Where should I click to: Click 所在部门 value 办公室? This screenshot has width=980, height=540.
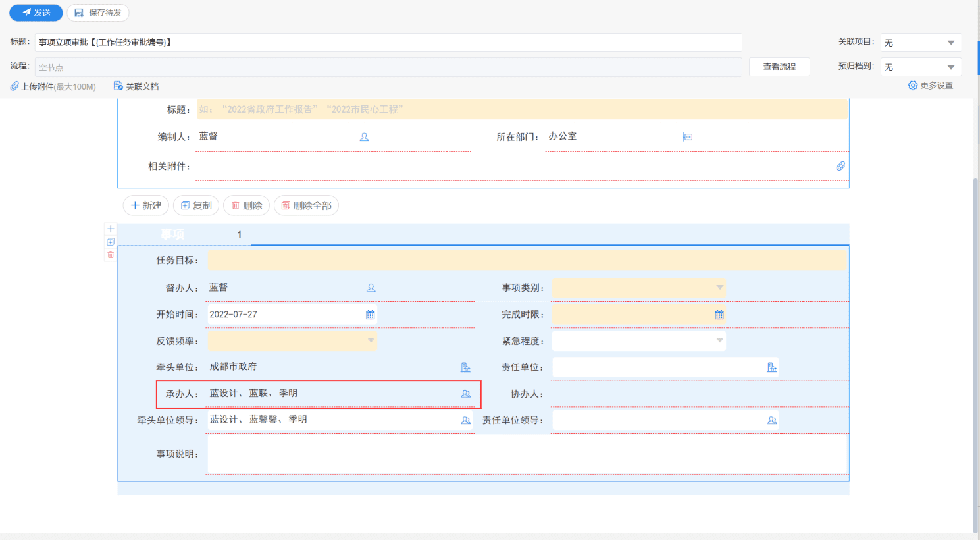(x=563, y=136)
